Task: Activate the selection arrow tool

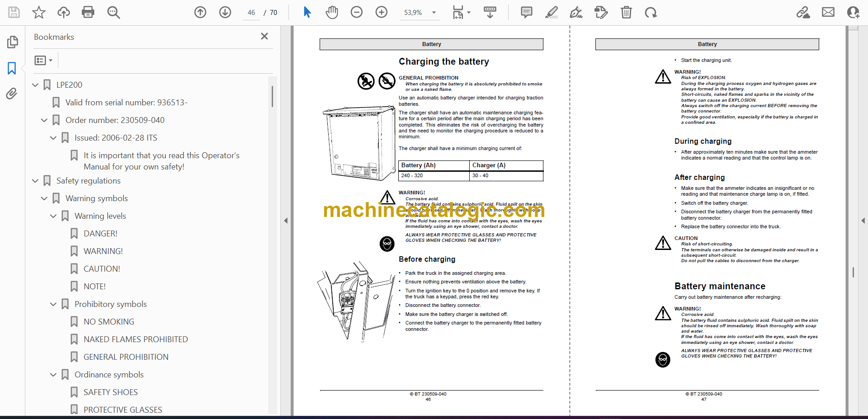Action: [x=307, y=12]
